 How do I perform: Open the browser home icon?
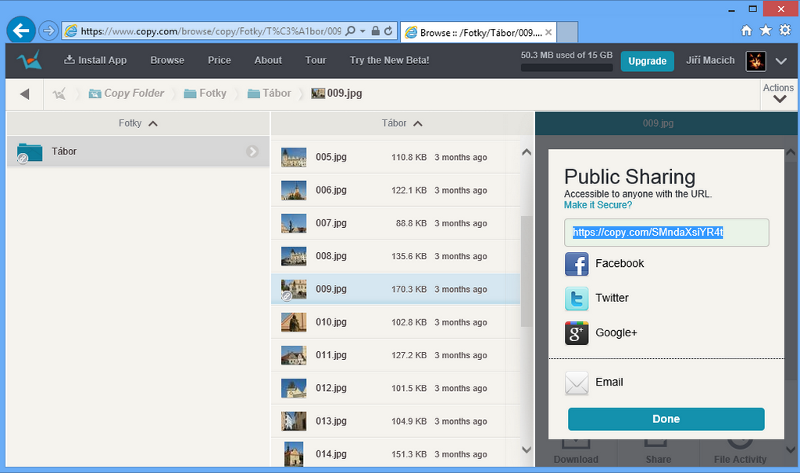[748, 31]
